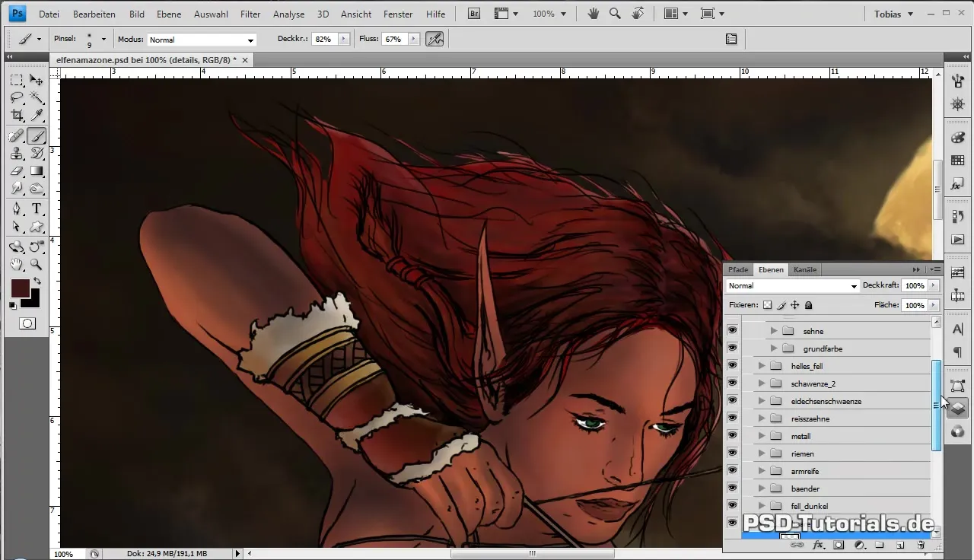Open the Auswahl menu
The width and height of the screenshot is (974, 560).
click(211, 14)
